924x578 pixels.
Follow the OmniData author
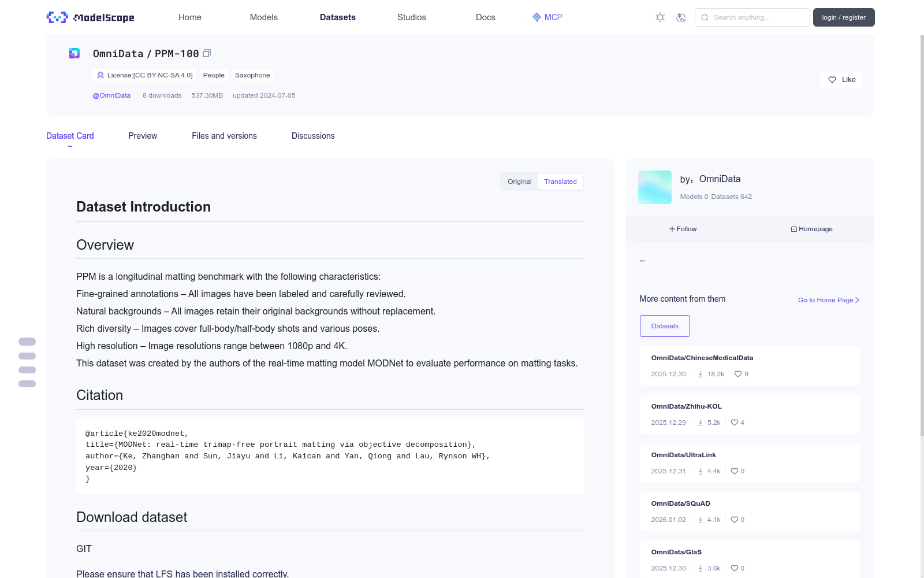[x=683, y=229]
